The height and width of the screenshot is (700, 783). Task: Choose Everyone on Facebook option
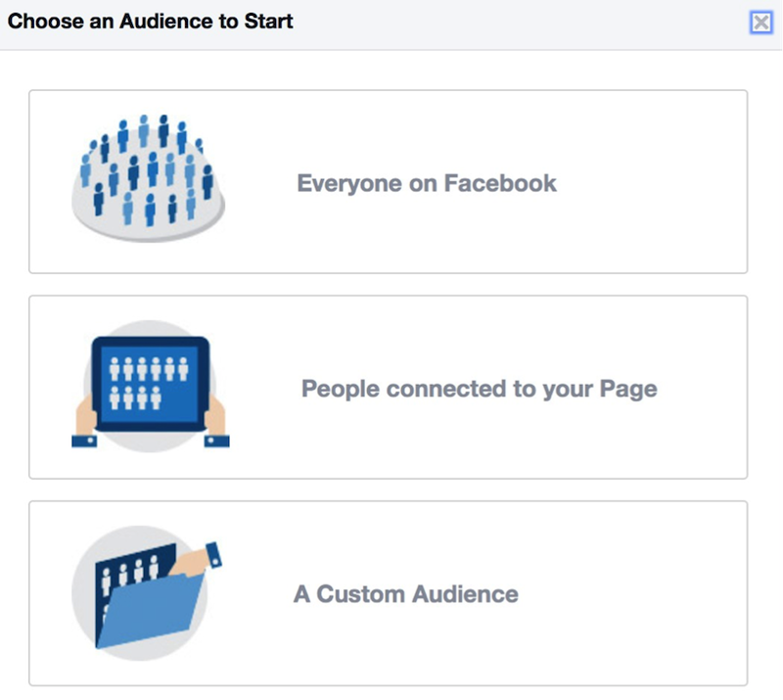point(388,182)
